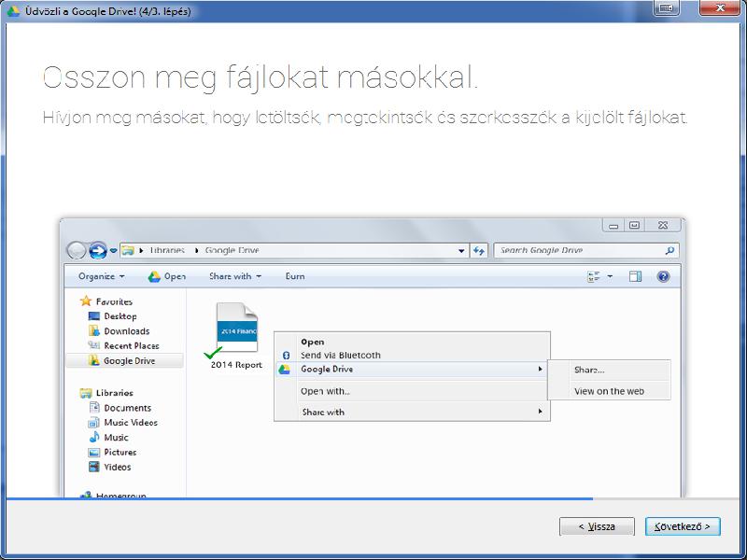
Task: Click the maximize button of illustrated Explorer window
Action: (634, 225)
